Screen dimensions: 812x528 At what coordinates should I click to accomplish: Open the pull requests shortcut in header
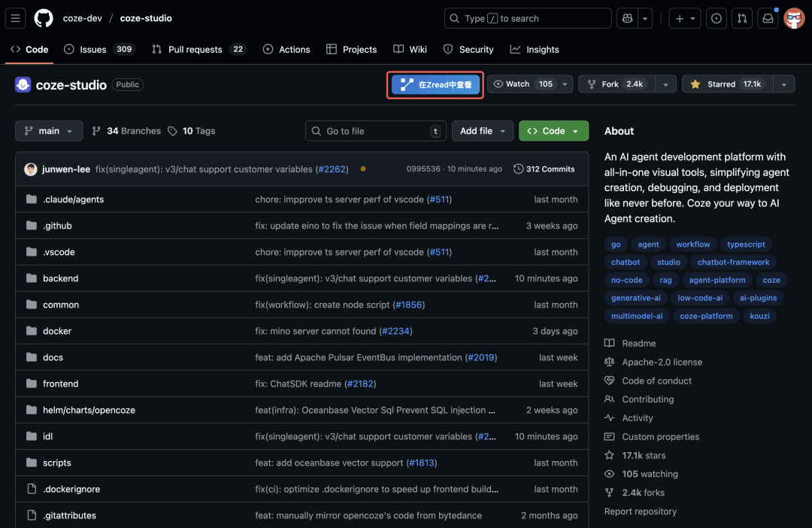tap(742, 18)
